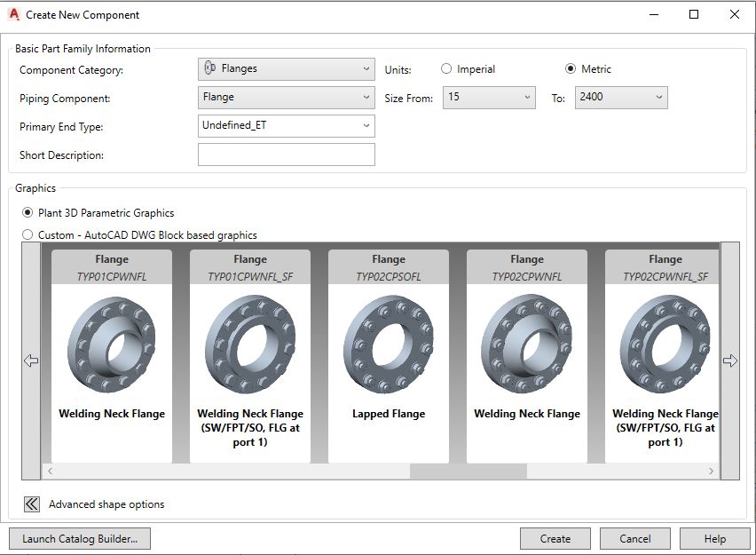The height and width of the screenshot is (555, 756).
Task: Click the TYP02CPWNFL_SF code text
Action: tap(665, 276)
